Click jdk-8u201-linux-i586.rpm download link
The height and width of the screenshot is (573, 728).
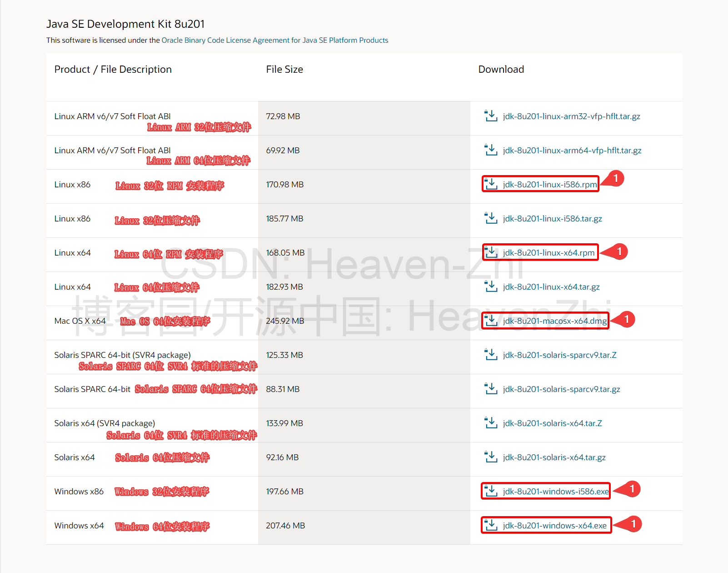point(550,184)
